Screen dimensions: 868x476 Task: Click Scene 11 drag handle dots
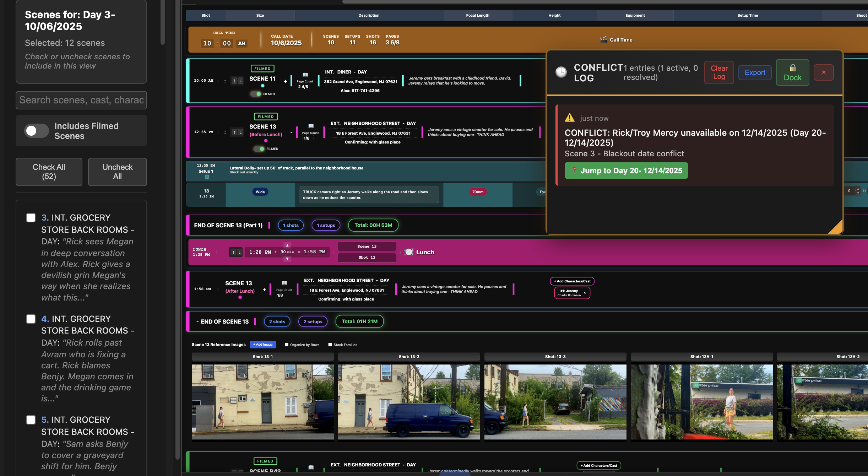[225, 81]
